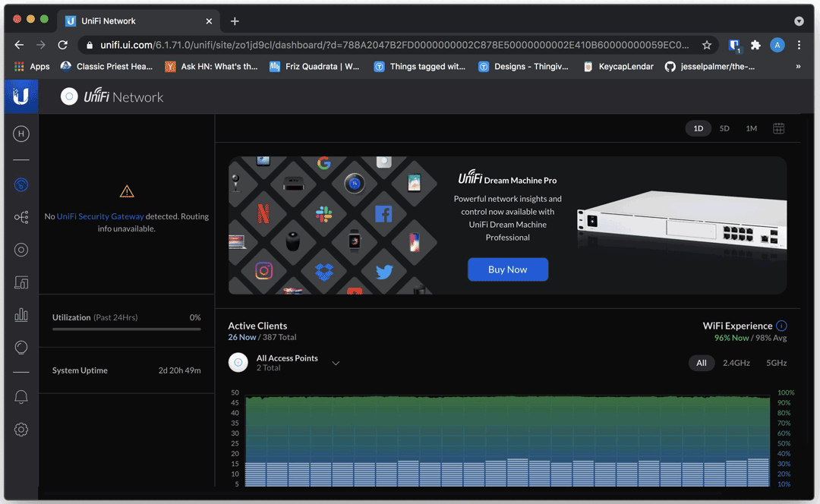Filter WiFi Experience to 5GHz
This screenshot has height=504, width=820.
776,363
